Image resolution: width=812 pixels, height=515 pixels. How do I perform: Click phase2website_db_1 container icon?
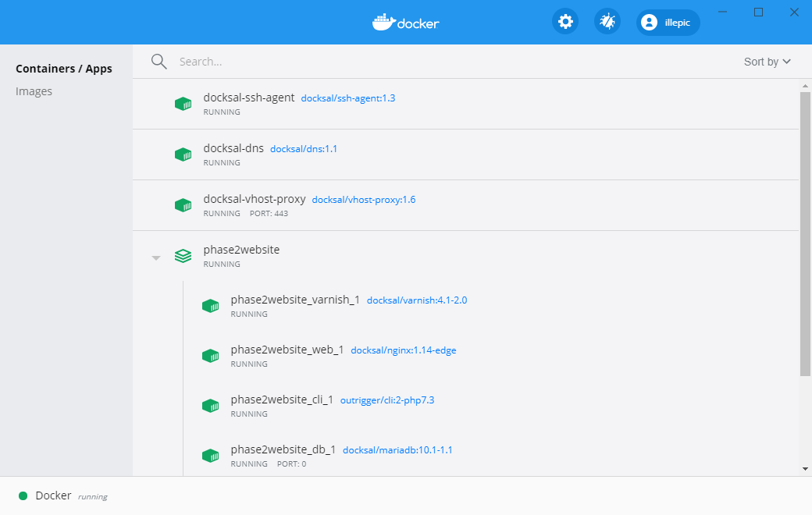(x=210, y=456)
